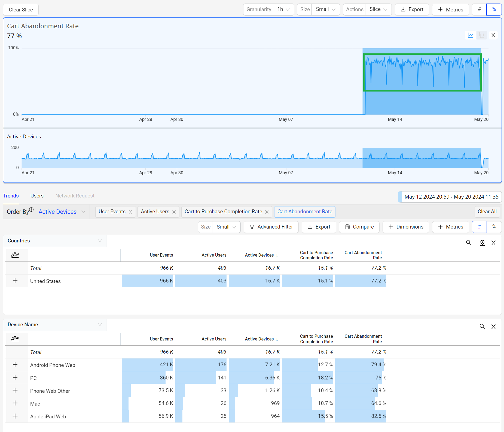Switch to the Users tab
The image size is (504, 432).
coord(37,196)
